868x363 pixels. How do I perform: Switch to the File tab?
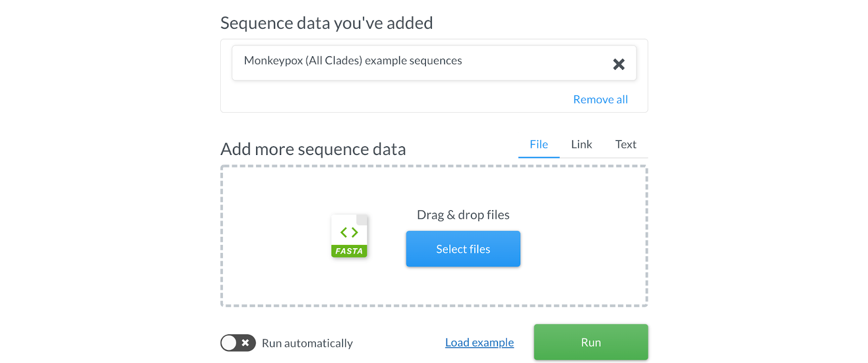tap(539, 145)
